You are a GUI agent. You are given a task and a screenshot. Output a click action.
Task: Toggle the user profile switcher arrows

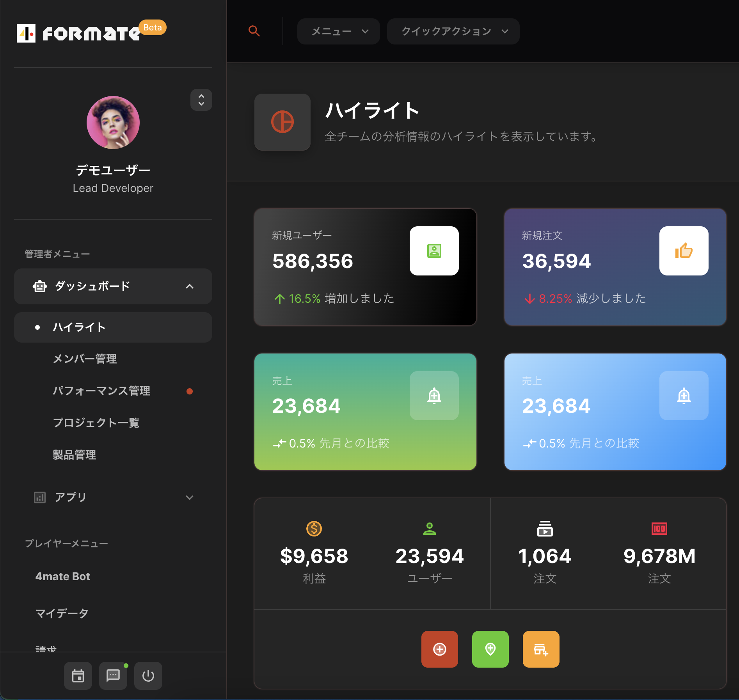201,100
